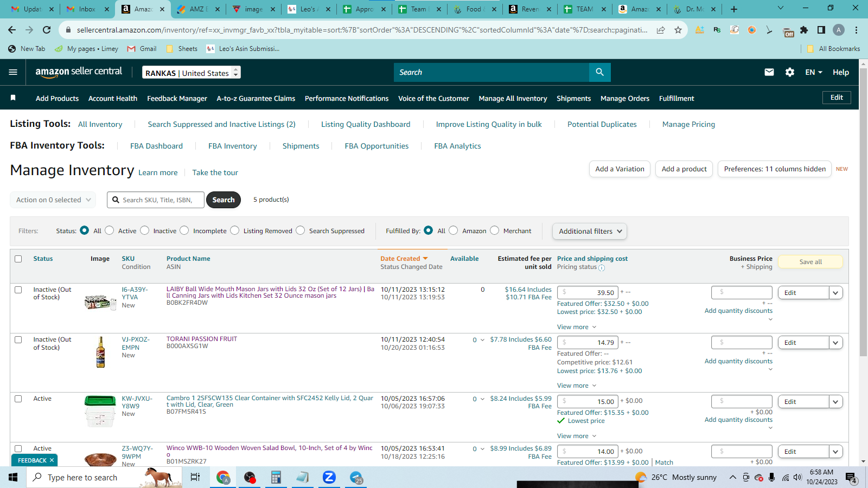868x488 pixels.
Task: Open Edit dropdown arrow for TORANI PASSION FRUIT
Action: (836, 343)
